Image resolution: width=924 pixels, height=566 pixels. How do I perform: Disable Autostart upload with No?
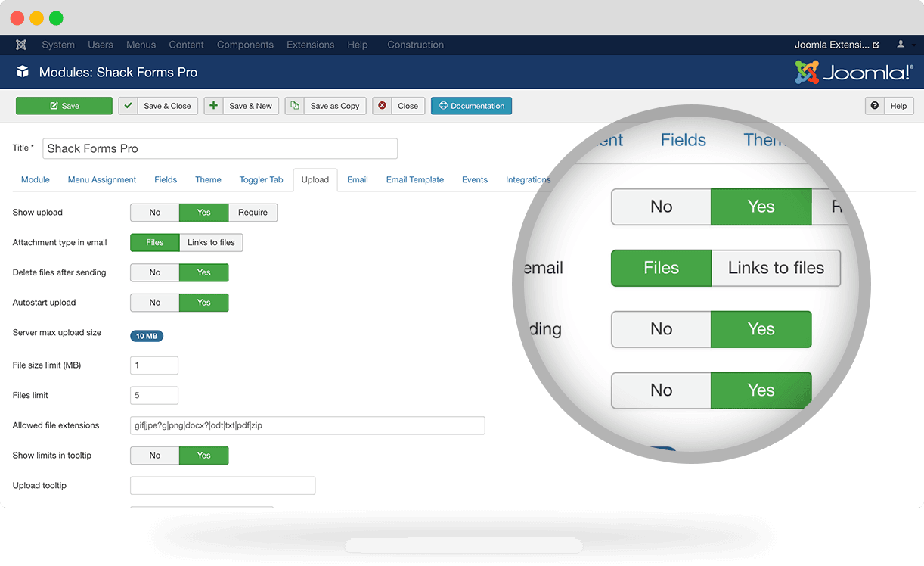tap(155, 303)
